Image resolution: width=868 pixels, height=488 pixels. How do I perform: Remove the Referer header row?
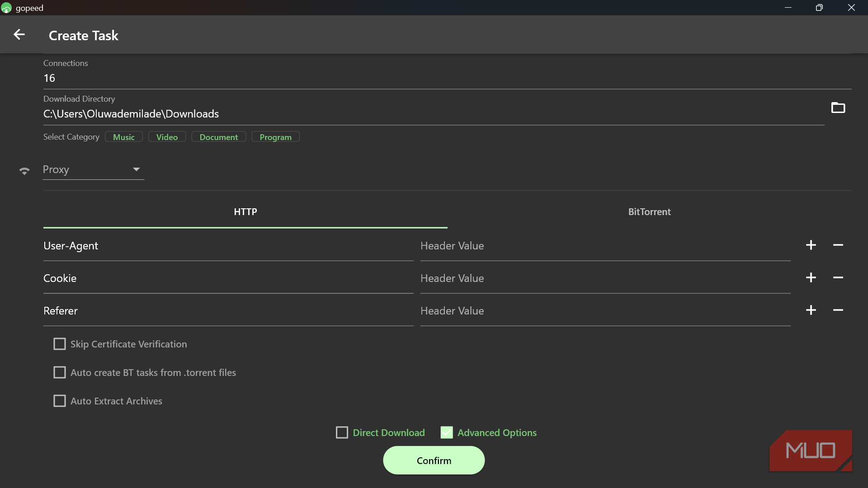(x=838, y=310)
